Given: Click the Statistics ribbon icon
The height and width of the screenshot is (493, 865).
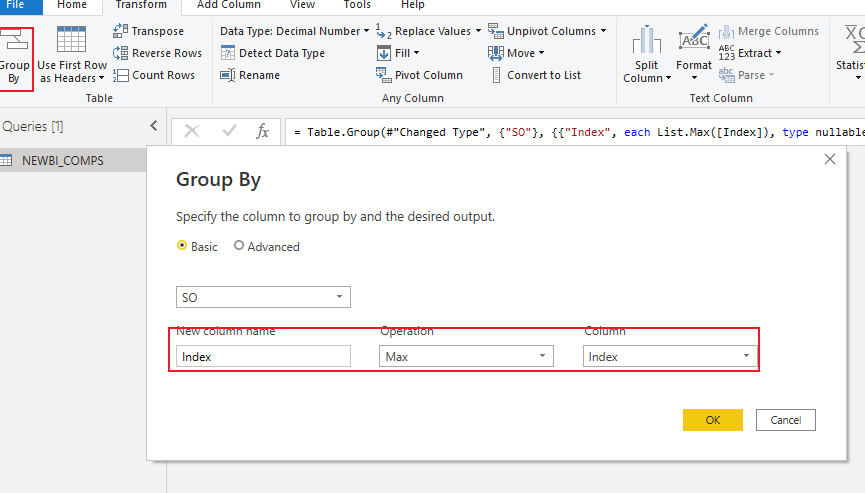Looking at the screenshot, I should tap(855, 40).
